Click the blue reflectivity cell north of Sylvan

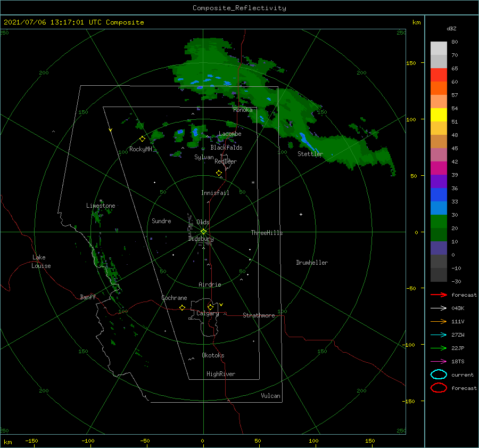(195, 132)
